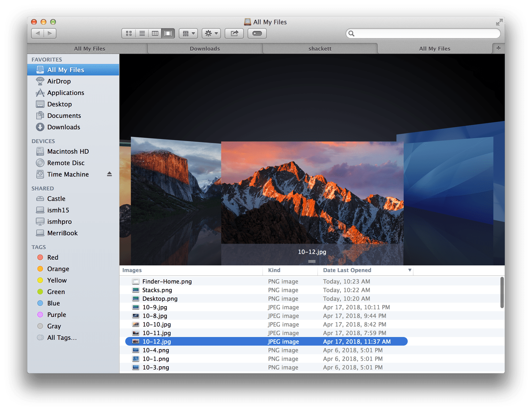The width and height of the screenshot is (532, 411).
Task: Switch to list view in toolbar
Action: pyautogui.click(x=142, y=33)
